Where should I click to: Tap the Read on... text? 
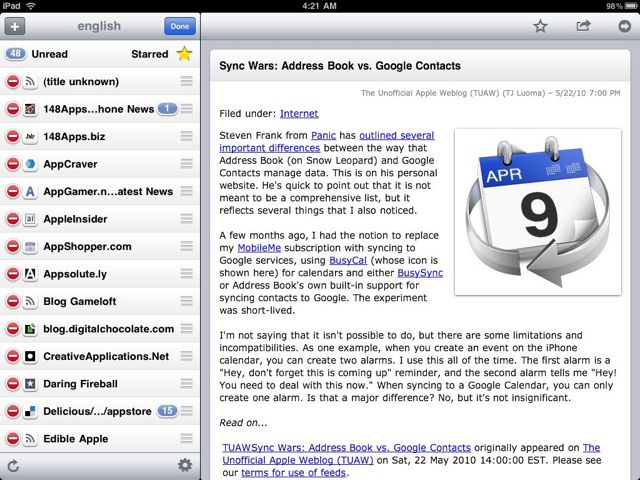pos(243,423)
